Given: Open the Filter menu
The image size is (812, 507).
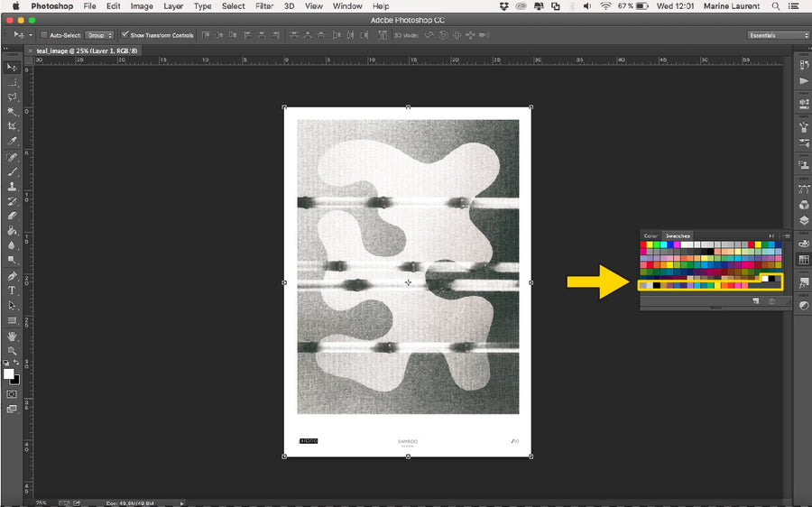Looking at the screenshot, I should (264, 6).
